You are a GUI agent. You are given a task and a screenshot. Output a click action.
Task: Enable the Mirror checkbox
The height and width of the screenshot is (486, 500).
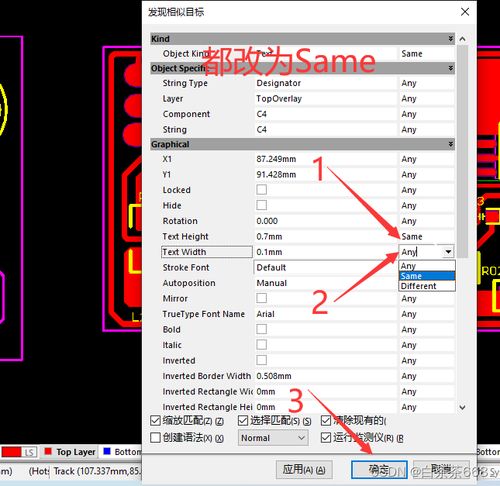(x=261, y=298)
